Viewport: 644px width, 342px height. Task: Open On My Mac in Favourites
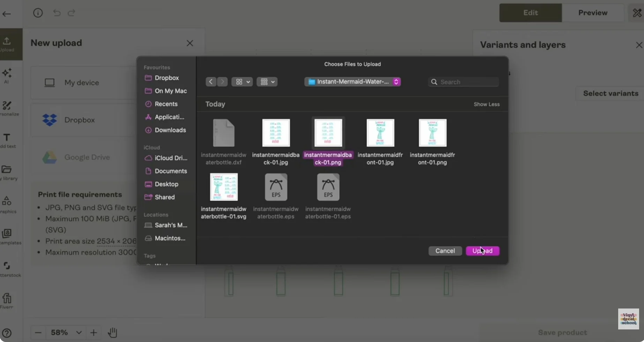pos(166,91)
